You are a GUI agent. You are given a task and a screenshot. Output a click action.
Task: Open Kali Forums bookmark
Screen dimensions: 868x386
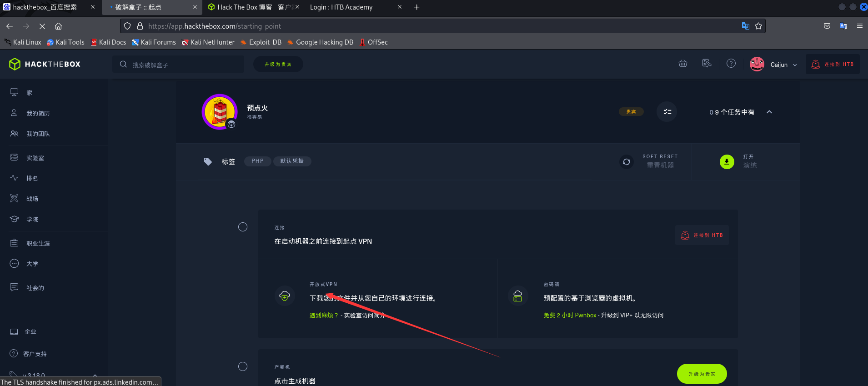pos(154,42)
